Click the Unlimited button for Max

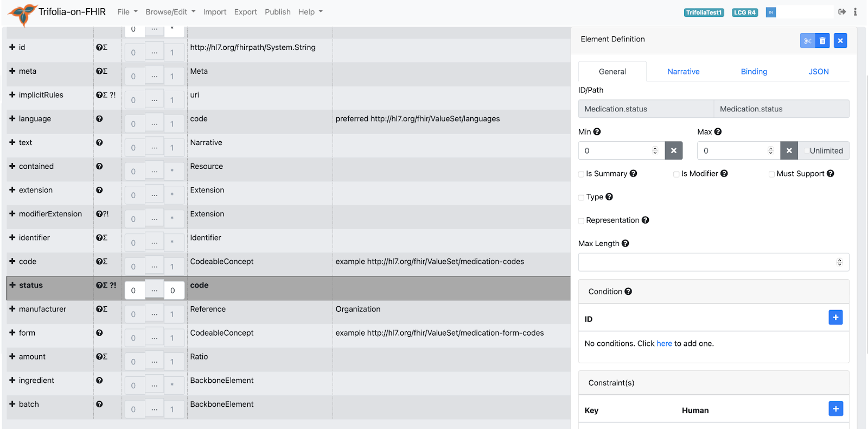pos(826,151)
